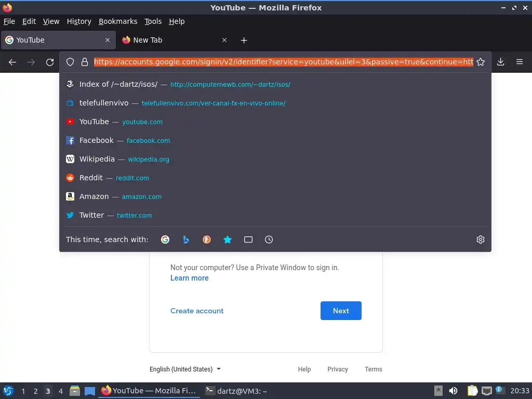Open the View menu
The height and width of the screenshot is (399, 532).
[x=51, y=21]
